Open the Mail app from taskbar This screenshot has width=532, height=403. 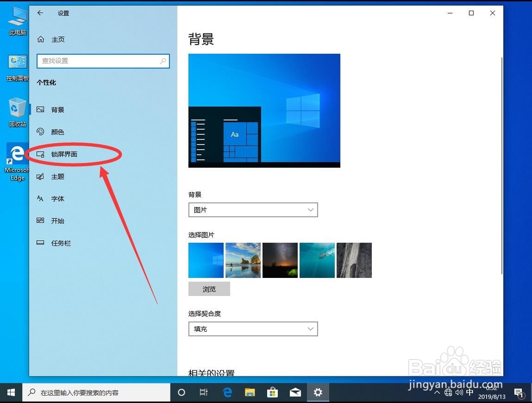pos(295,392)
